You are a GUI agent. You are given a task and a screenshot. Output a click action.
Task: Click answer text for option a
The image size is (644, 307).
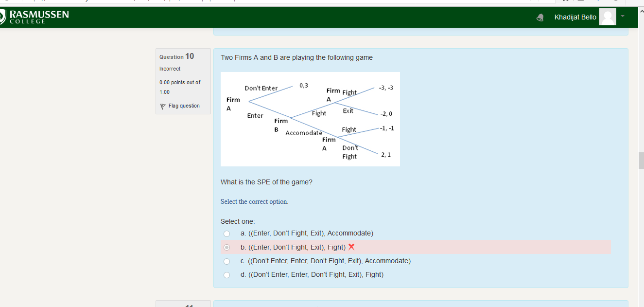pyautogui.click(x=307, y=234)
